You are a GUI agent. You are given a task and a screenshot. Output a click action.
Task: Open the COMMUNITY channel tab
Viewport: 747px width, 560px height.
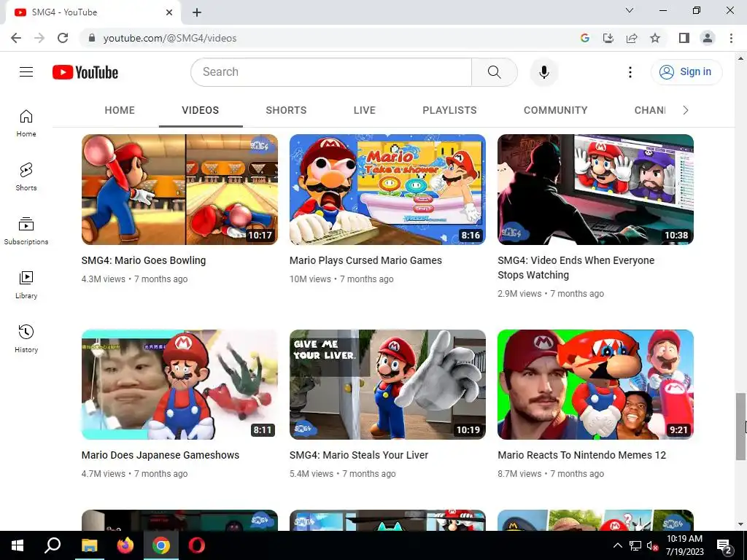point(555,111)
